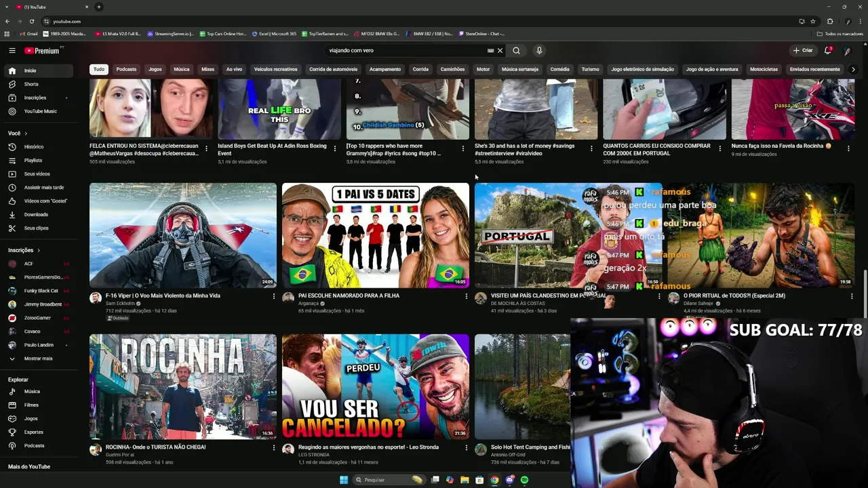Show more filter chips with right arrow
Image resolution: width=868 pixels, height=488 pixels.
pyautogui.click(x=853, y=69)
